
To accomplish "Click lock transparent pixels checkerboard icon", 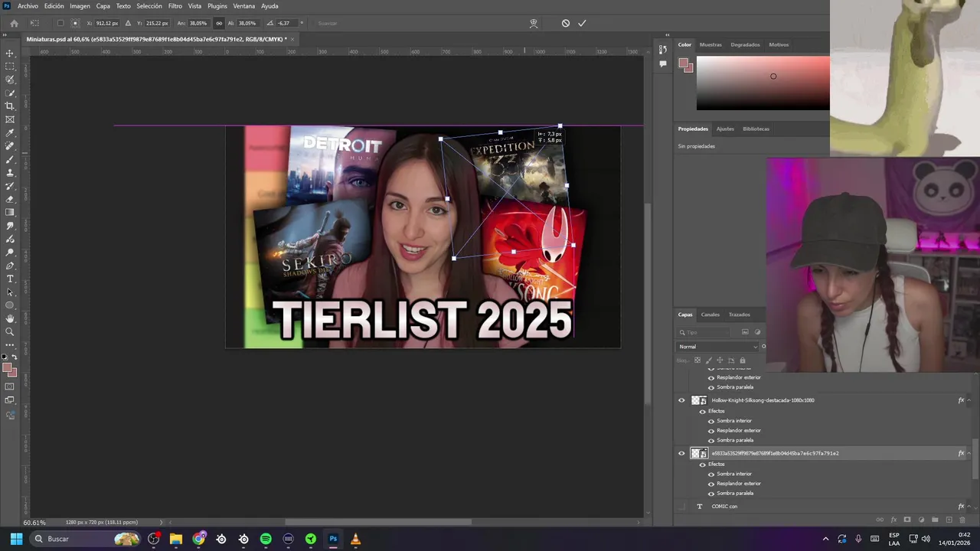I will [x=697, y=360].
